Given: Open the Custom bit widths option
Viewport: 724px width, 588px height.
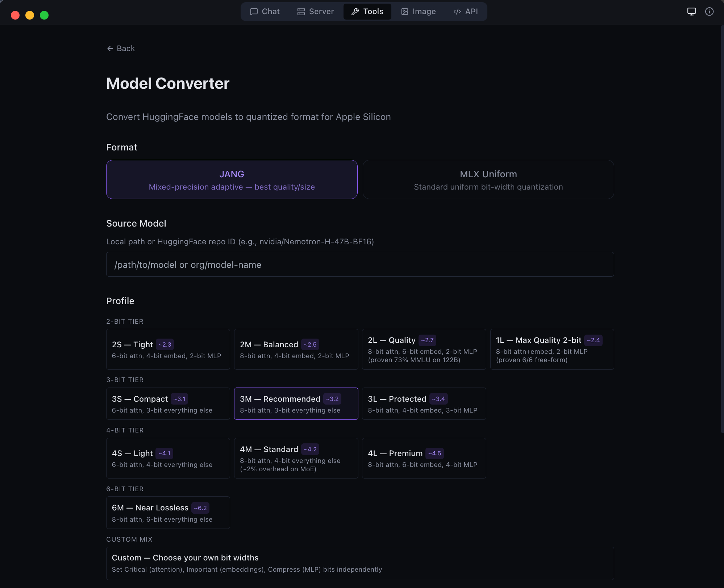Looking at the screenshot, I should 360,563.
